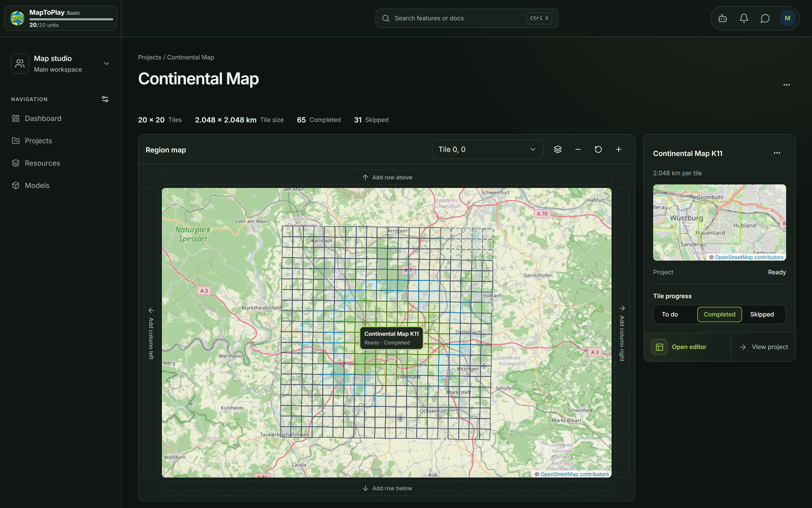Open Projects in the navigation
The image size is (812, 508).
(x=61, y=141)
